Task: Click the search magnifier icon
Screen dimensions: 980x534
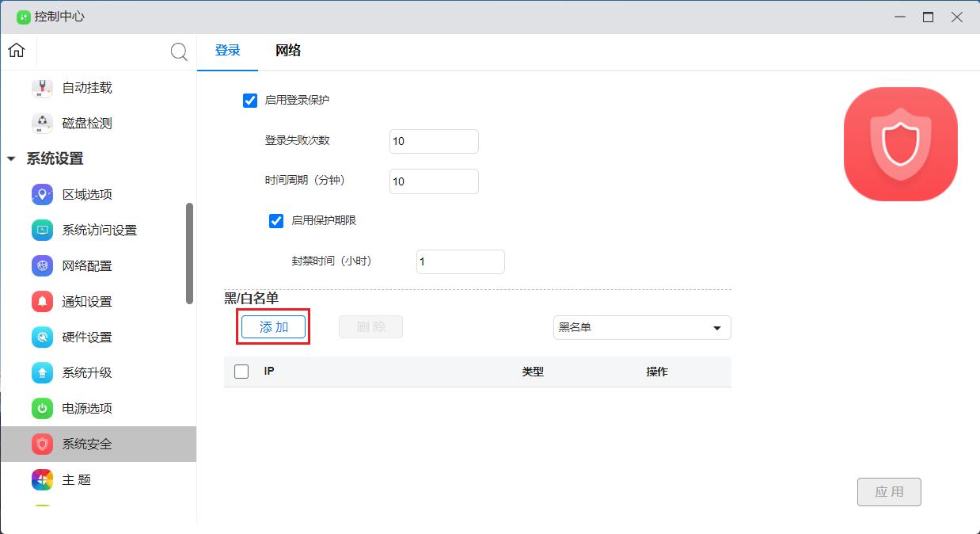Action: click(x=179, y=52)
